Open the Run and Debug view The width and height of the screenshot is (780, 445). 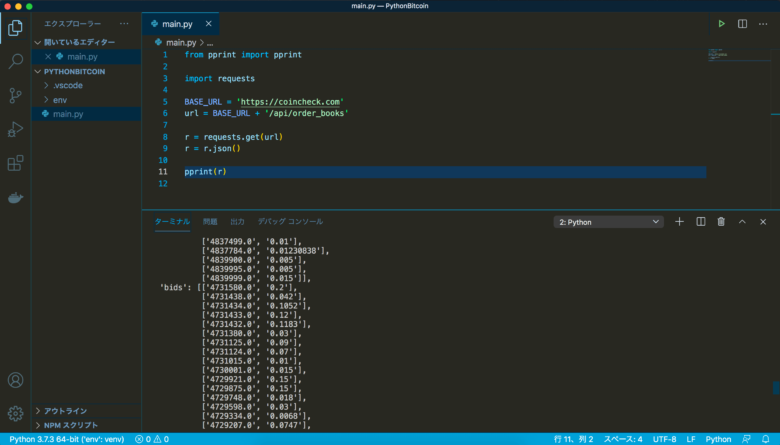15,130
